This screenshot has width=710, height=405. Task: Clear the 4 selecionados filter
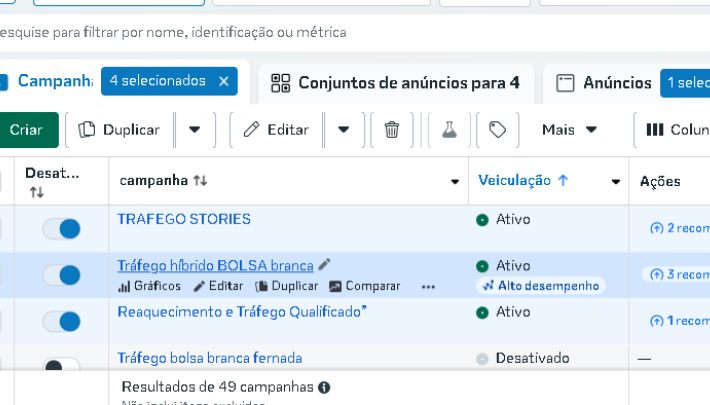(223, 81)
